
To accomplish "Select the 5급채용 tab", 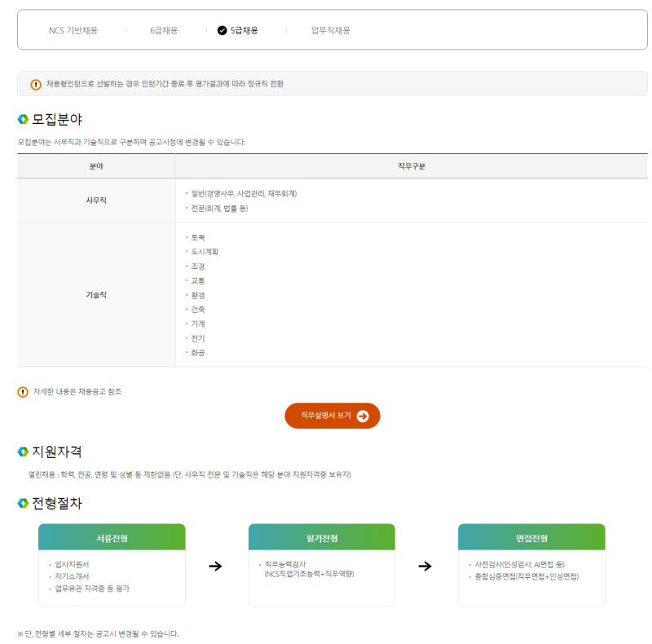I will click(x=244, y=30).
